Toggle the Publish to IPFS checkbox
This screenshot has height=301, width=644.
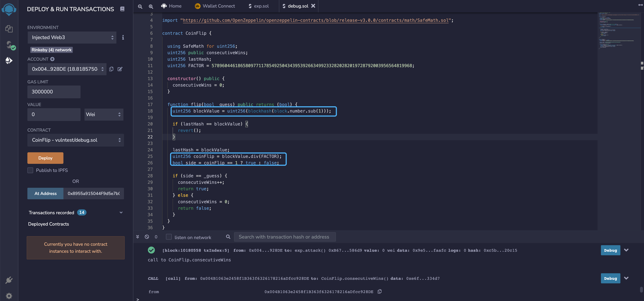click(30, 170)
